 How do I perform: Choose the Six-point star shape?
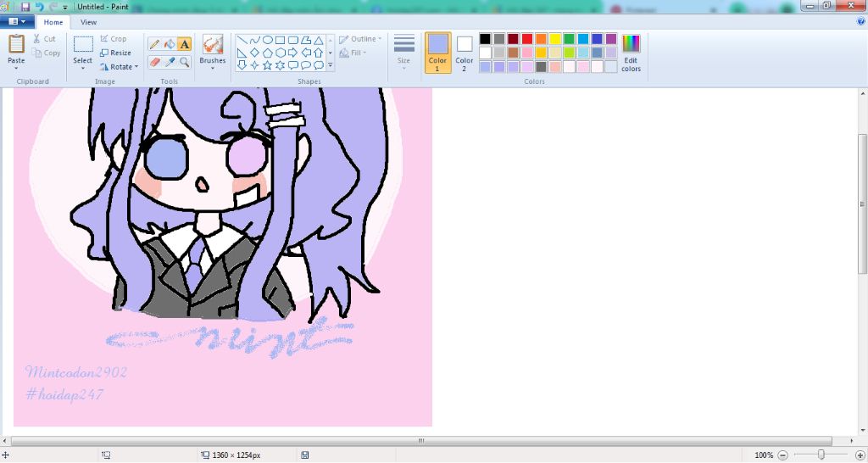tap(280, 65)
